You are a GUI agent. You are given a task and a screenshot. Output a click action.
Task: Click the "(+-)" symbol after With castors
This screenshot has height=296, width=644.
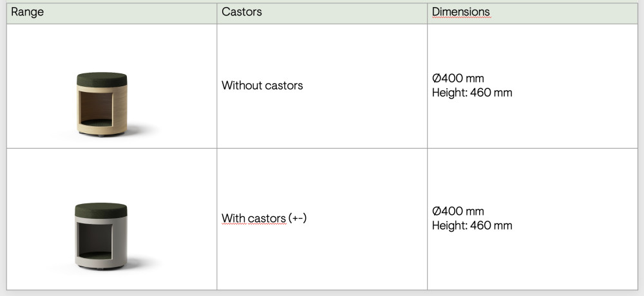click(298, 218)
